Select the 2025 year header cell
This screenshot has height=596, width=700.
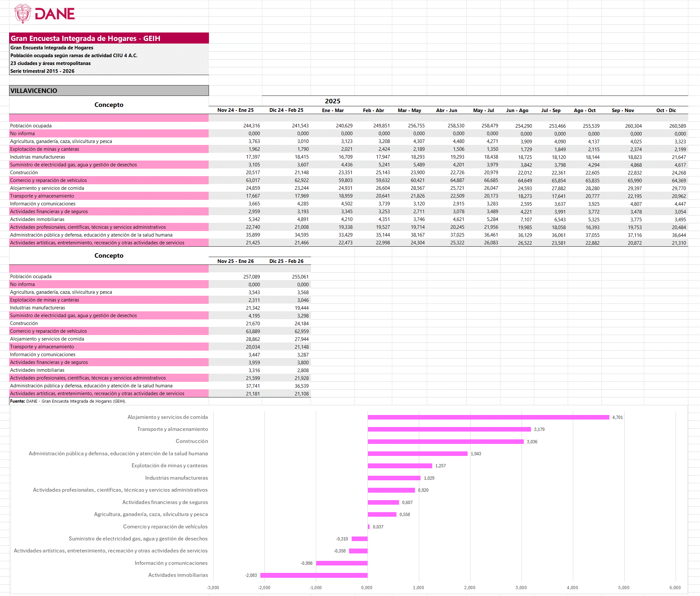click(332, 101)
